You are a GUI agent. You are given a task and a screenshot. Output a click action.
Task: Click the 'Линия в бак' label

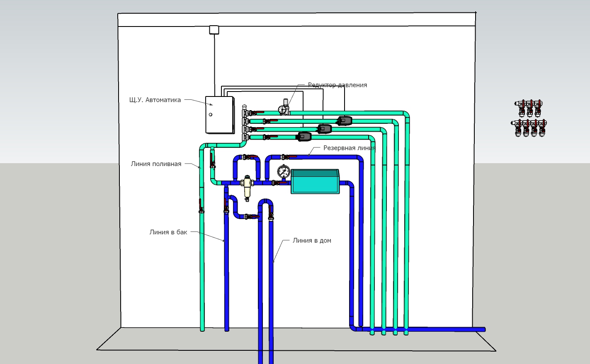168,232
